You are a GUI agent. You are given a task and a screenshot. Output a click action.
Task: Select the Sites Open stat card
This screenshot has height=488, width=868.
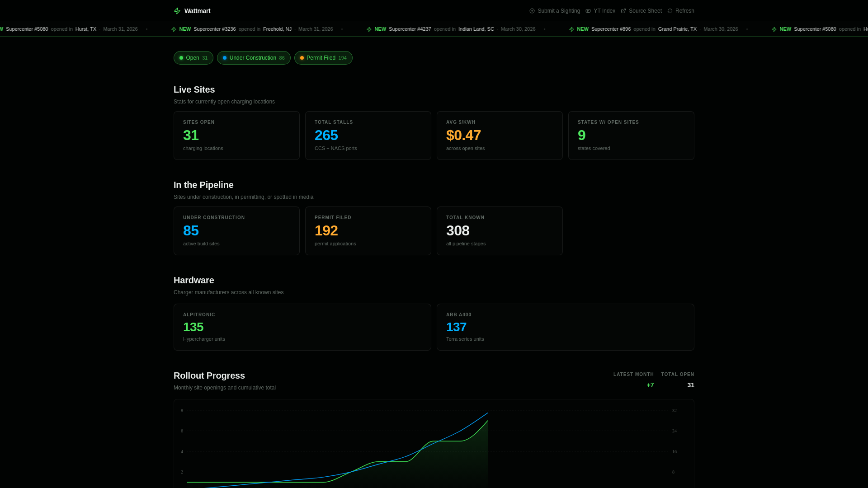(x=236, y=136)
